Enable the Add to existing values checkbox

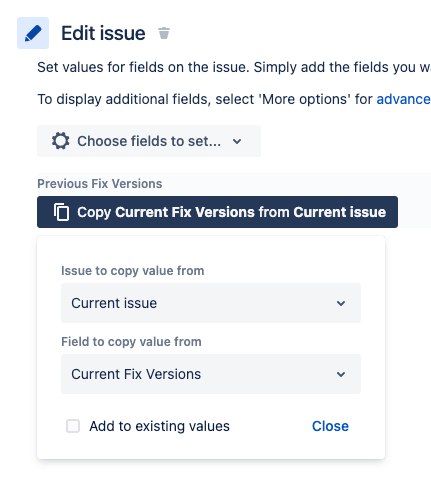click(73, 426)
